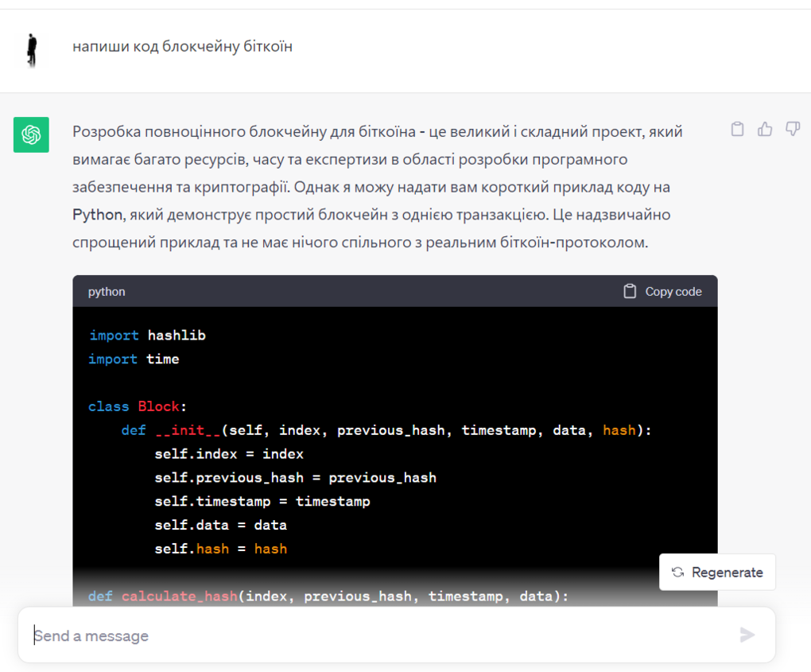Click the green ChatGPT logo avatar
The width and height of the screenshot is (811, 672).
coord(31,134)
